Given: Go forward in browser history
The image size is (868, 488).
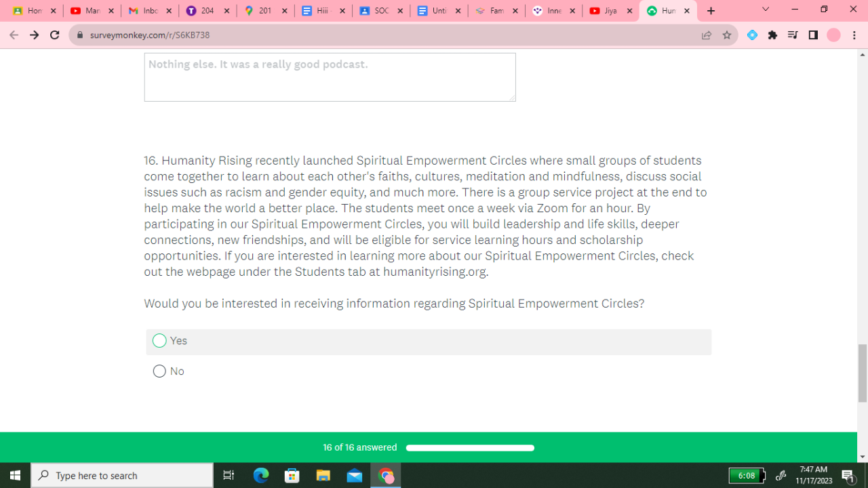Looking at the screenshot, I should (x=35, y=35).
